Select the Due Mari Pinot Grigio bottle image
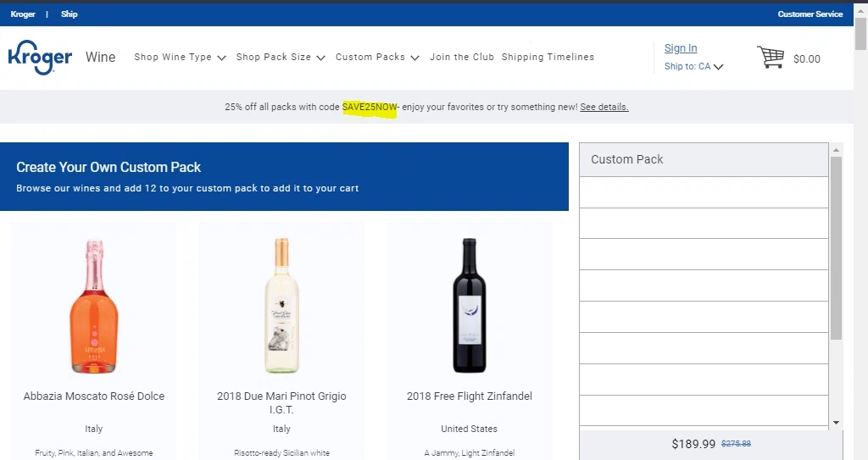 [x=281, y=306]
